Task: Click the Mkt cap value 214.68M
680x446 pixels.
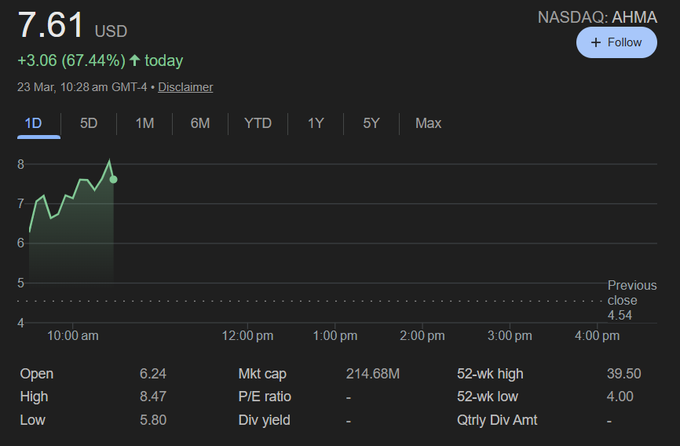Action: click(373, 374)
